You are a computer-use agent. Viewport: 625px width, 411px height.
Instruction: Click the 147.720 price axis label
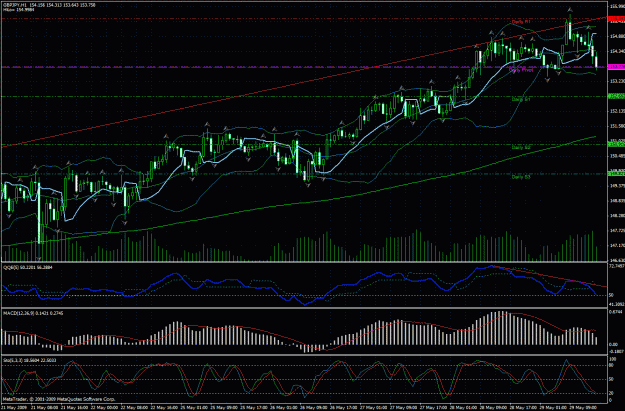point(617,231)
